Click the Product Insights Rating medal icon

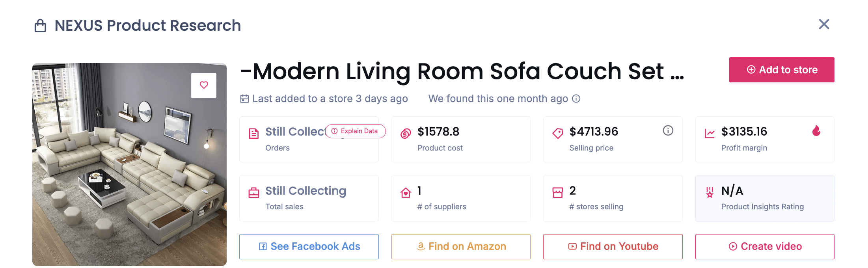coord(710,192)
